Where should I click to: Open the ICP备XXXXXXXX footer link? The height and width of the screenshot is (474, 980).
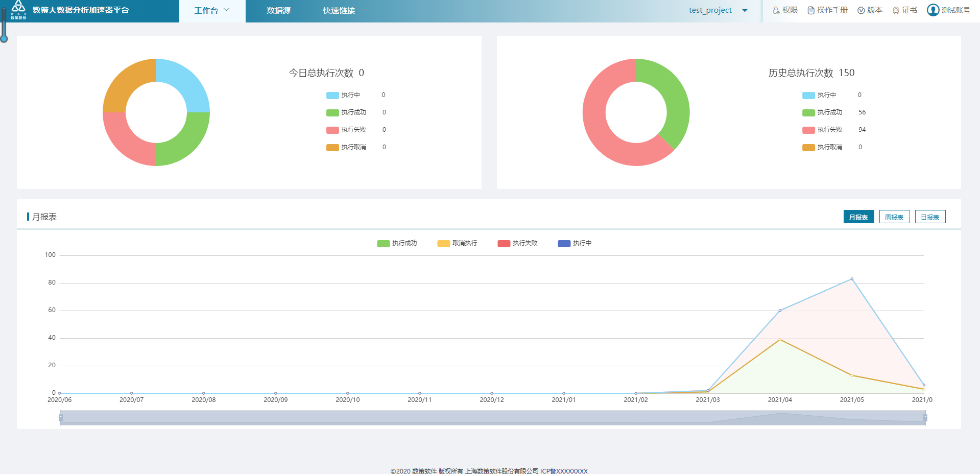point(564,471)
